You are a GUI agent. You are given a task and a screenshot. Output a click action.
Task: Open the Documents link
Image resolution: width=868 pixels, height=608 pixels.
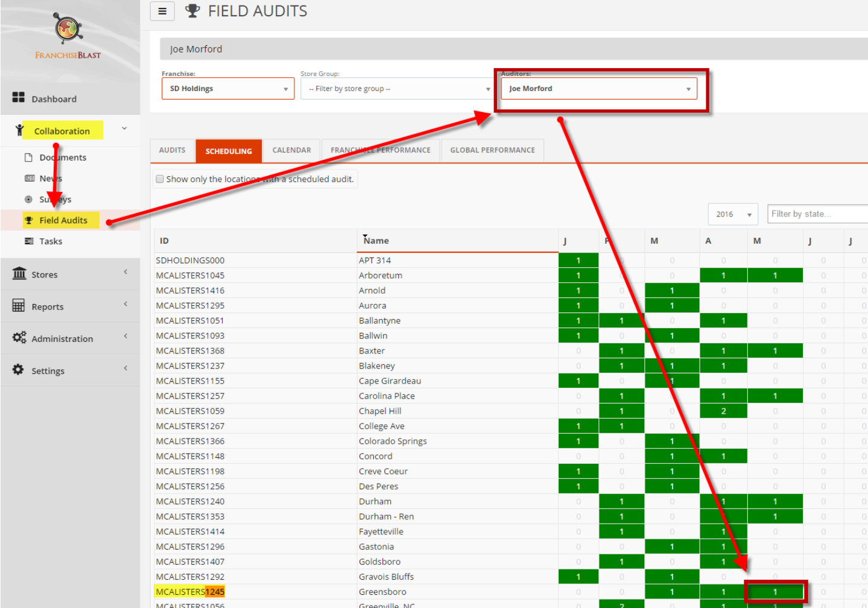[63, 157]
